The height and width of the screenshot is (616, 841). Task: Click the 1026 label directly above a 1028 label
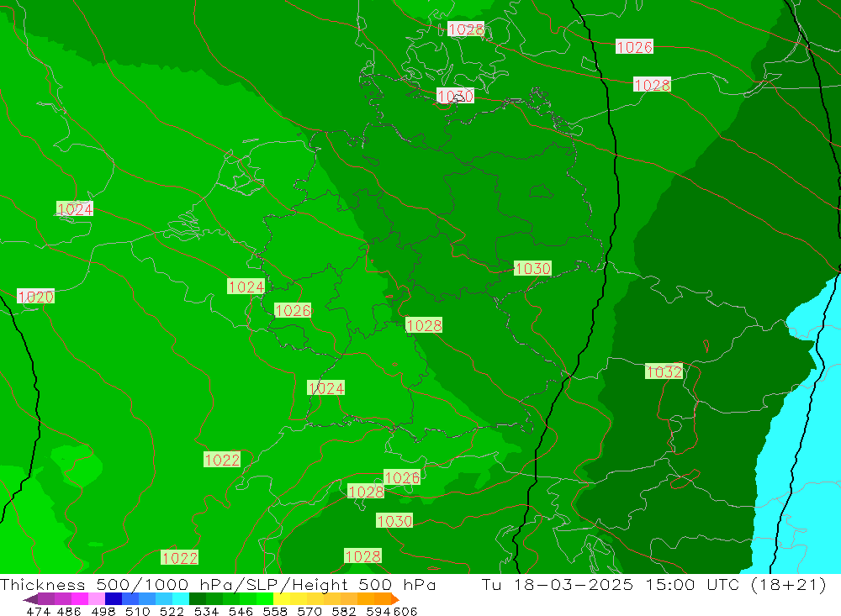click(402, 477)
